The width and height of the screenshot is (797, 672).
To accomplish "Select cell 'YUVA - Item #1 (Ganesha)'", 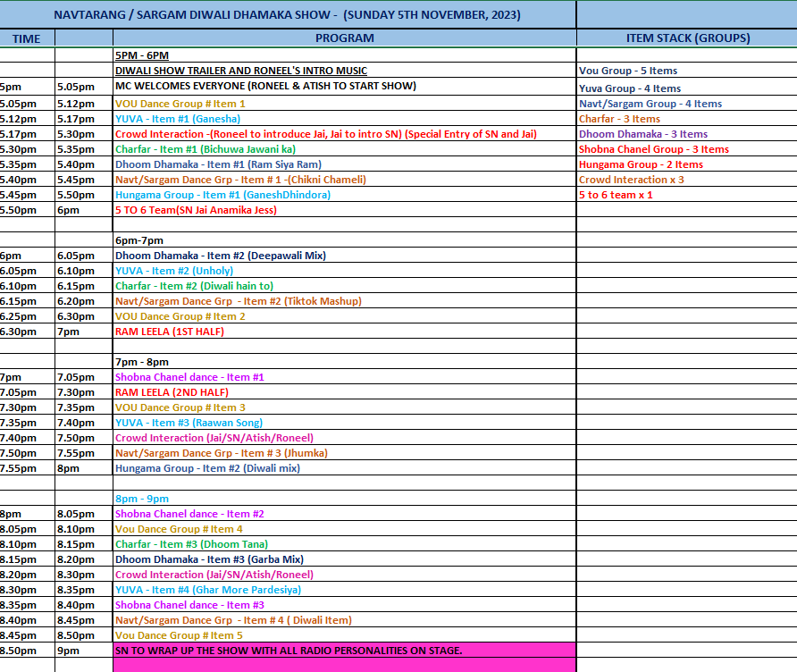I will (345, 119).
